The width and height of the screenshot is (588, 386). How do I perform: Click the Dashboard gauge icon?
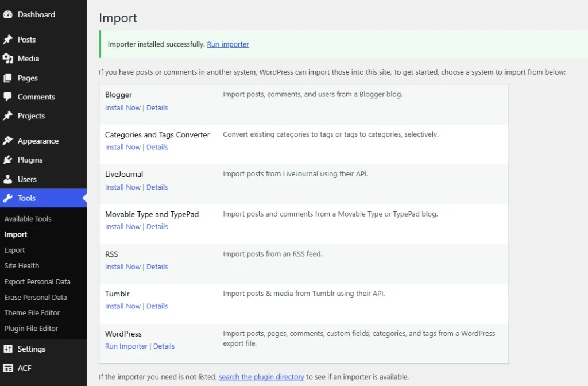click(7, 14)
